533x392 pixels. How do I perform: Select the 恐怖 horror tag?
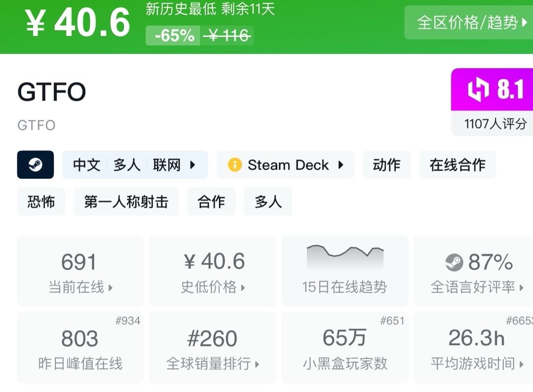click(x=41, y=201)
